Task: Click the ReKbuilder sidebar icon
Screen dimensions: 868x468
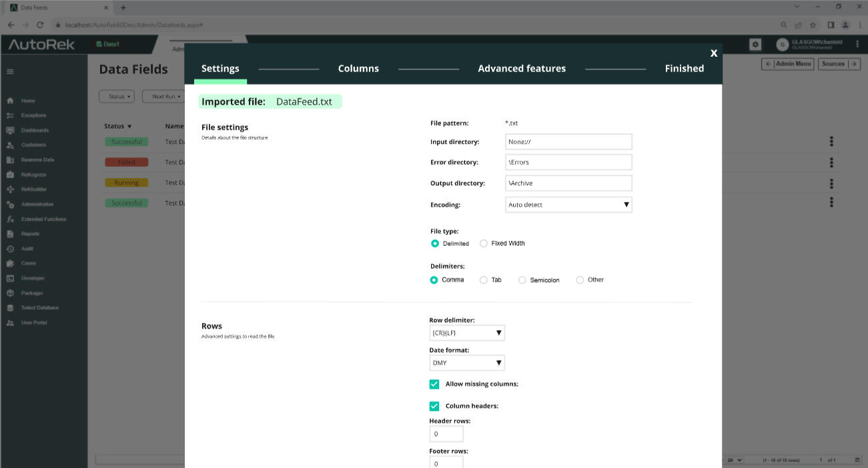Action: click(11, 190)
